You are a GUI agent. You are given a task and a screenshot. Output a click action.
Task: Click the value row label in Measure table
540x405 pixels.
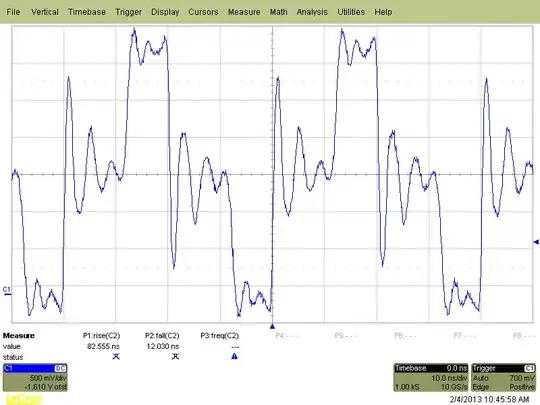pyautogui.click(x=12, y=346)
